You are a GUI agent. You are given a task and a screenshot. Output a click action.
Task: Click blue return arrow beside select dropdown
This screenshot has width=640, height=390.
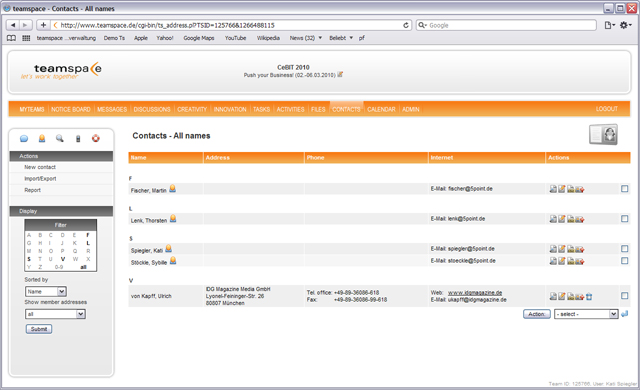click(624, 314)
